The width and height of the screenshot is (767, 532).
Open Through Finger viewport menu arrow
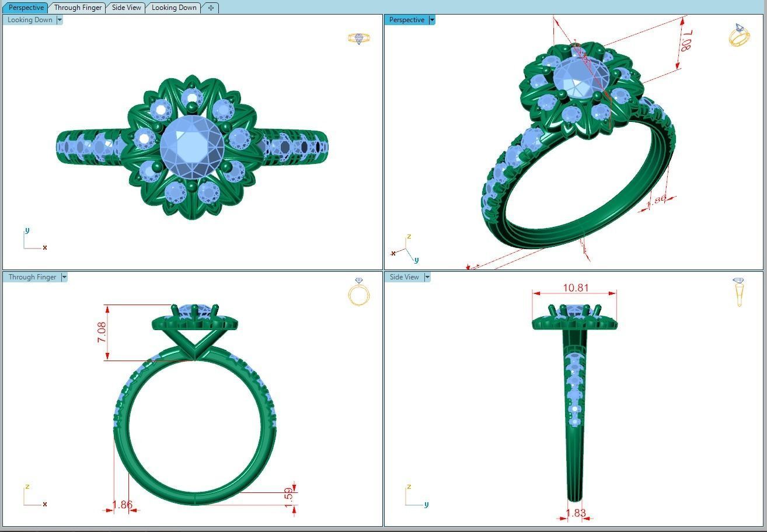pos(64,277)
